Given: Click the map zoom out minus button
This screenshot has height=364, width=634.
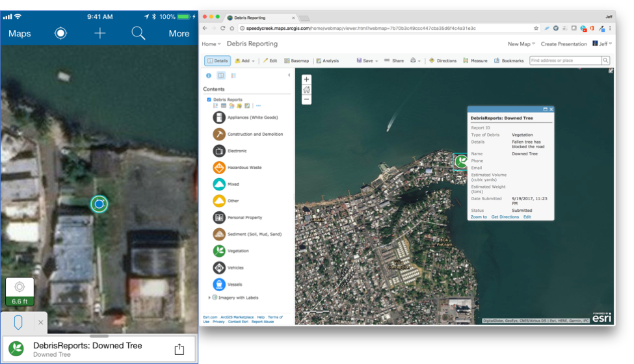Looking at the screenshot, I should (306, 99).
